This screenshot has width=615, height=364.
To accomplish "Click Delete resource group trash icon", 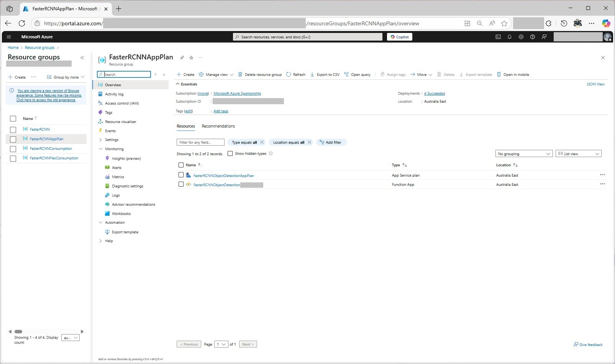I will 240,74.
